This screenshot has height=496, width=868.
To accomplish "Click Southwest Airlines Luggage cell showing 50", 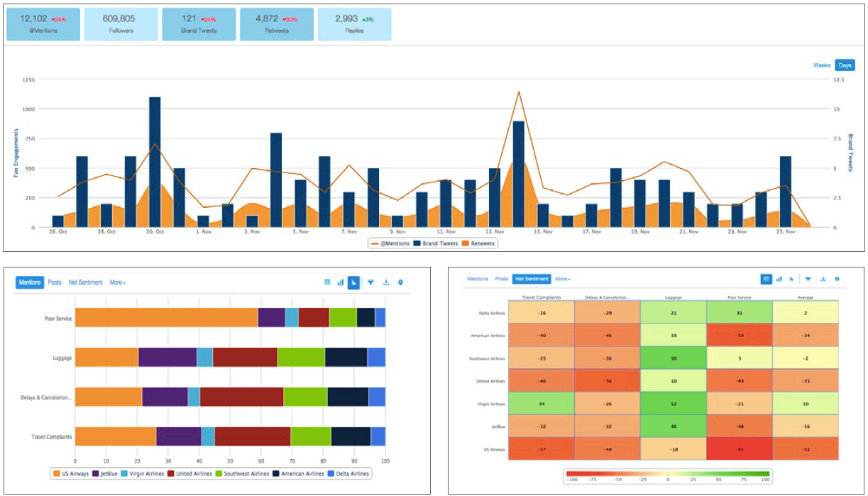I will click(x=674, y=358).
